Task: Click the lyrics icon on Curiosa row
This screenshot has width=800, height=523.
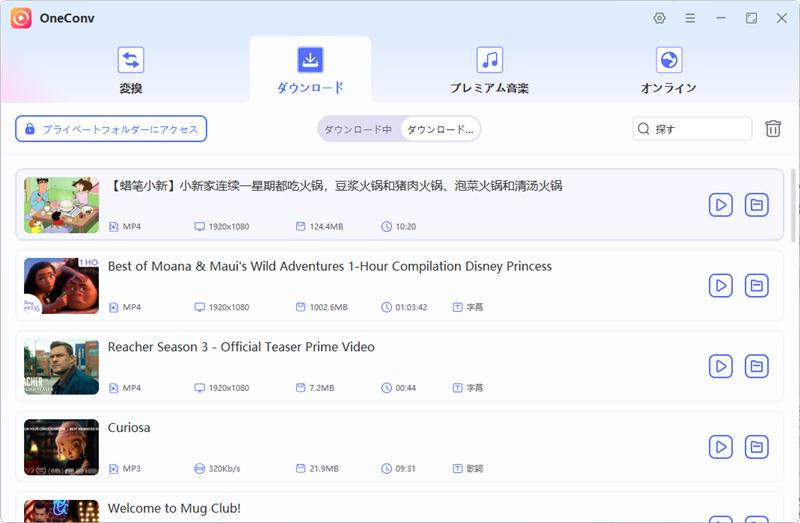Action: pos(458,468)
